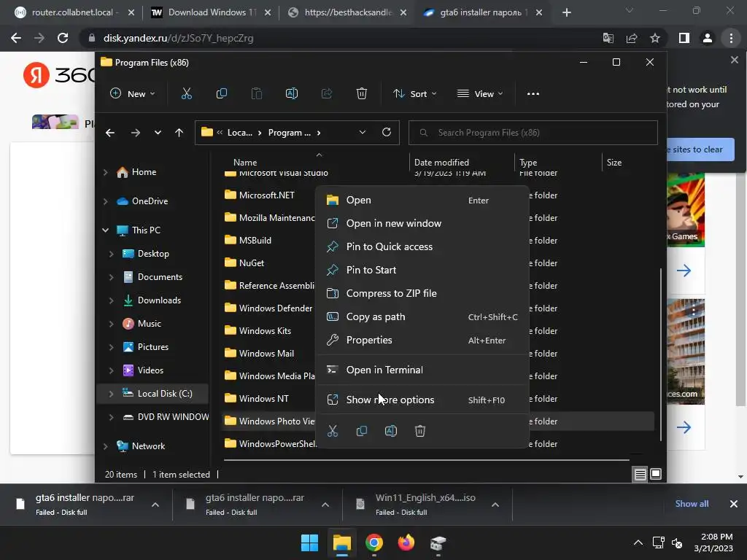Click Show all downloads link
The height and width of the screenshot is (560, 747).
(x=692, y=504)
